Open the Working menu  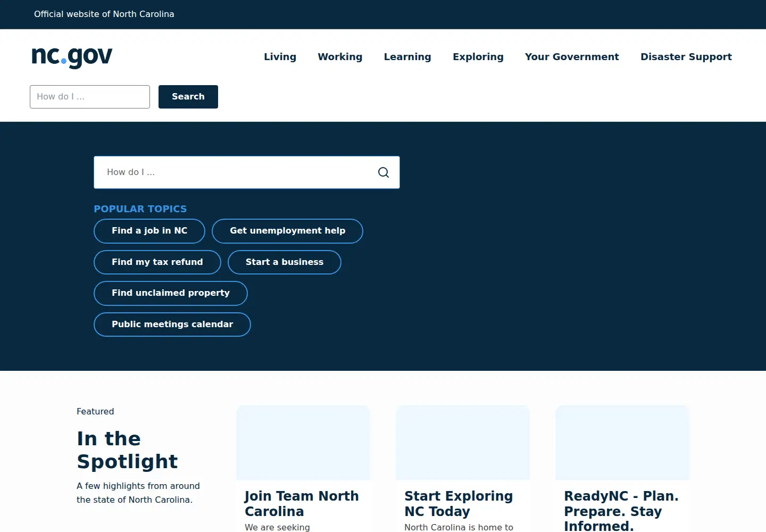pyautogui.click(x=340, y=57)
